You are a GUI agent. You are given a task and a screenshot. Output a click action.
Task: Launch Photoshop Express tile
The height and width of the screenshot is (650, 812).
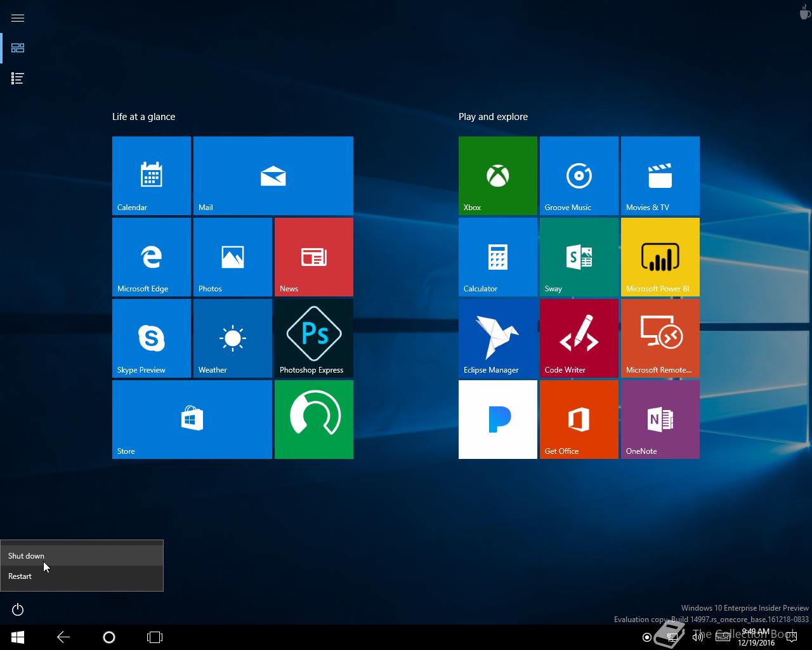click(314, 338)
